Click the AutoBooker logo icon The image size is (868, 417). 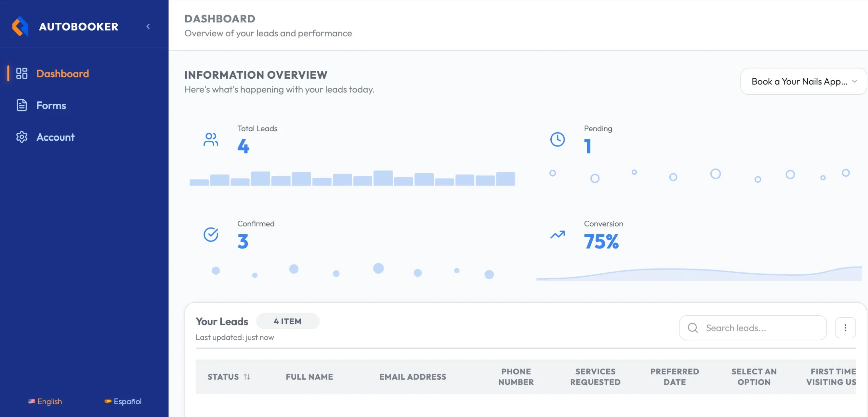pos(20,26)
